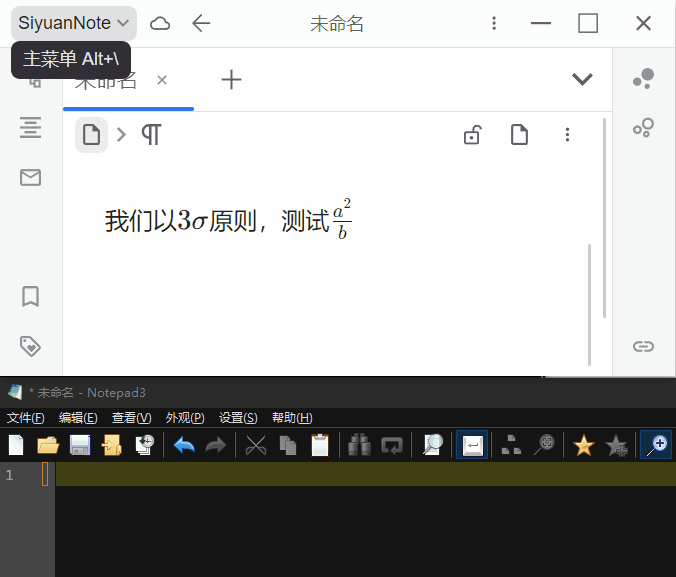Screen dimensions: 676x577
Task: Open Find with Notepad3 binoculars icon
Action: coord(360,445)
